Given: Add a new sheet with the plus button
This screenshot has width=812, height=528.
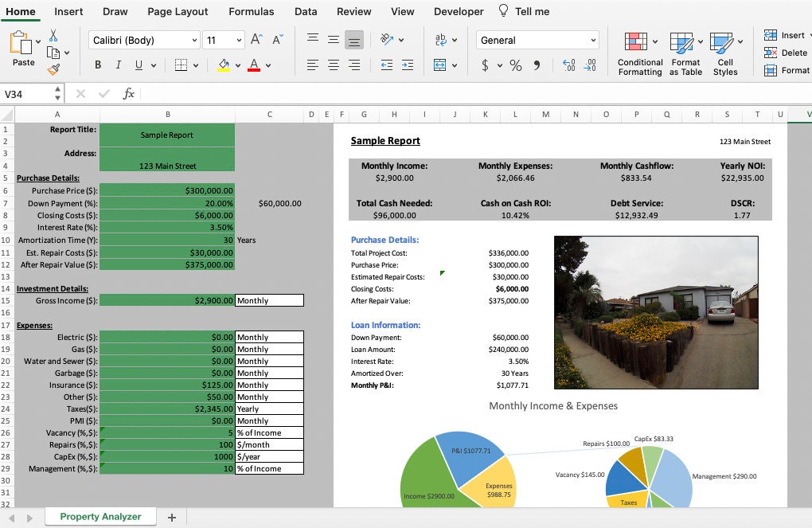Looking at the screenshot, I should click(x=171, y=517).
